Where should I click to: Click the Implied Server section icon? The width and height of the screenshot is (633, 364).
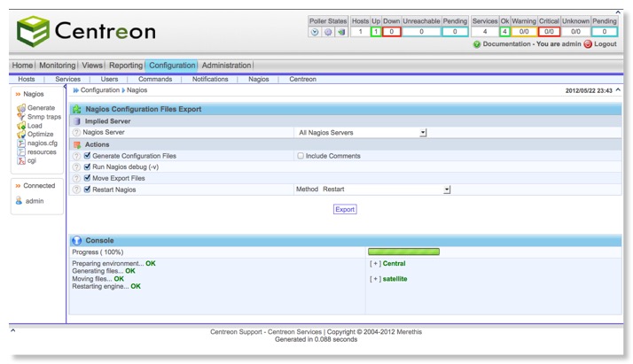point(77,121)
